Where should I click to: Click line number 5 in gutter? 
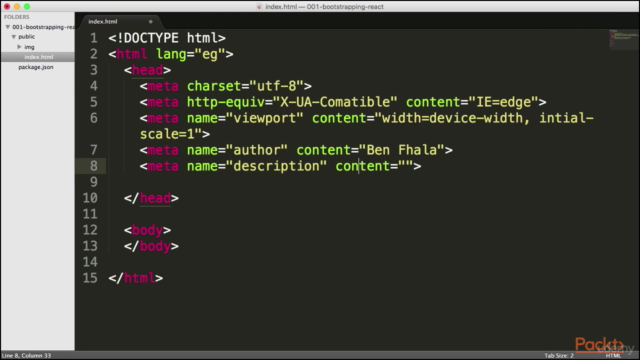94,102
